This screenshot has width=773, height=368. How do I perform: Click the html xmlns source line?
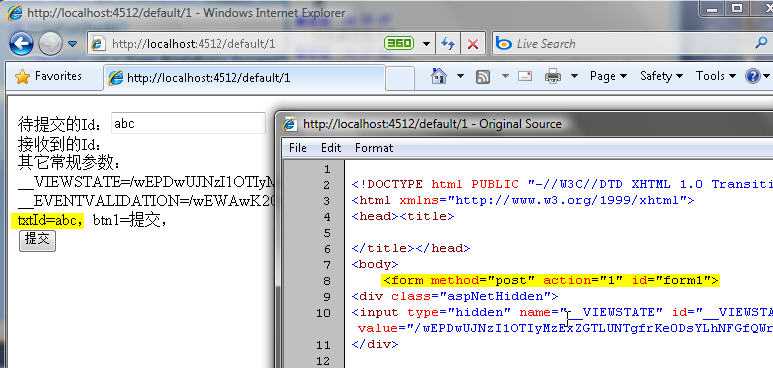523,200
